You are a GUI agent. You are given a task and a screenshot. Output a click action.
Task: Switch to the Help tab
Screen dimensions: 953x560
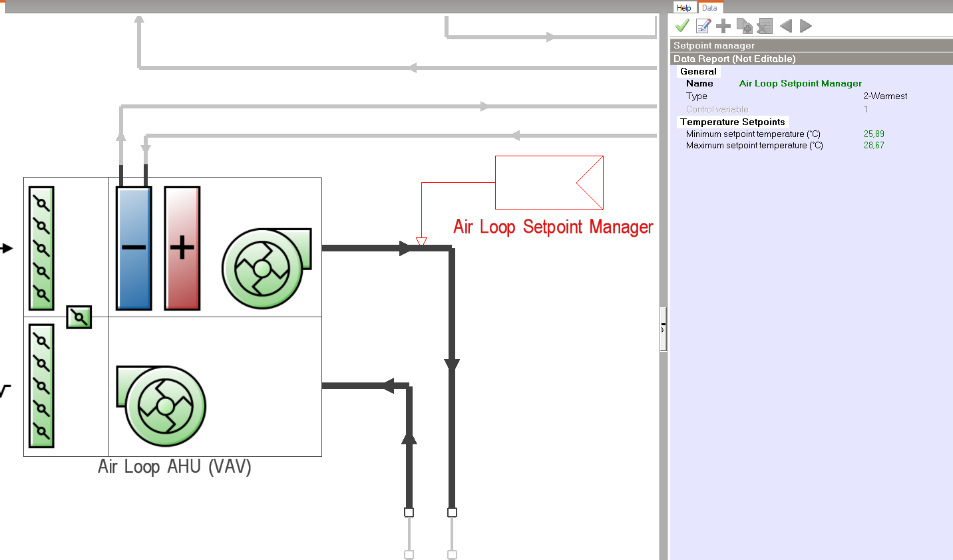tap(683, 7)
